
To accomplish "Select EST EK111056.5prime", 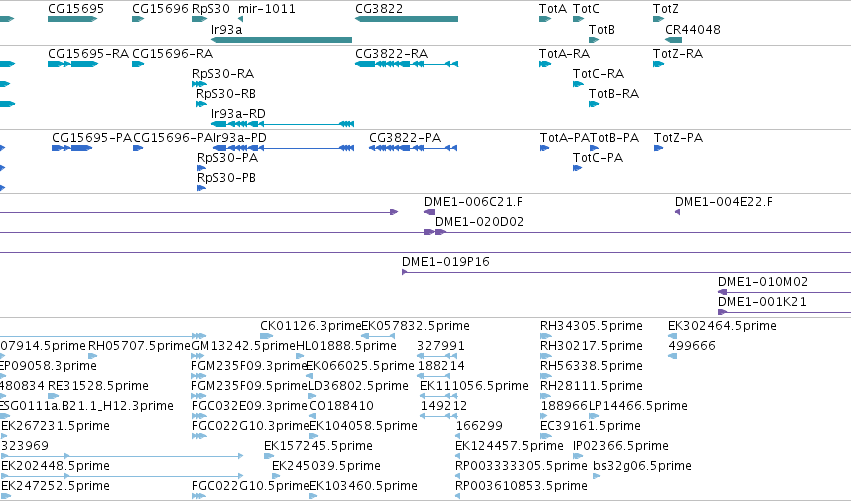I will pyautogui.click(x=474, y=386).
